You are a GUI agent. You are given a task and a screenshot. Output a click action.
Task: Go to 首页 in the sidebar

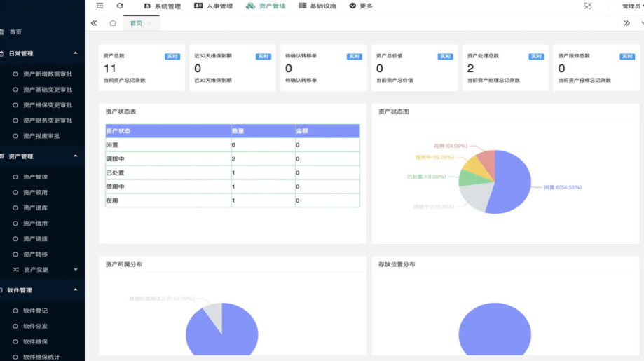(15, 32)
